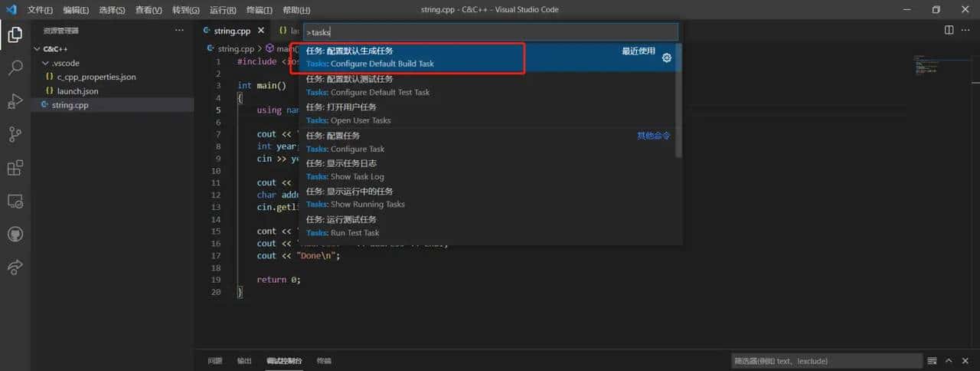
Task: Click the cout << "Done\n" line
Action: [x=298, y=255]
